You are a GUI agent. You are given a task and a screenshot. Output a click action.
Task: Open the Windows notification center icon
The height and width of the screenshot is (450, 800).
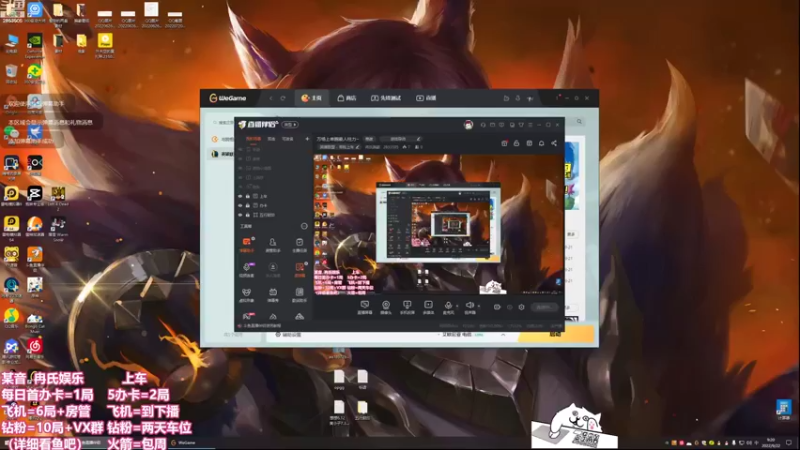(789, 443)
